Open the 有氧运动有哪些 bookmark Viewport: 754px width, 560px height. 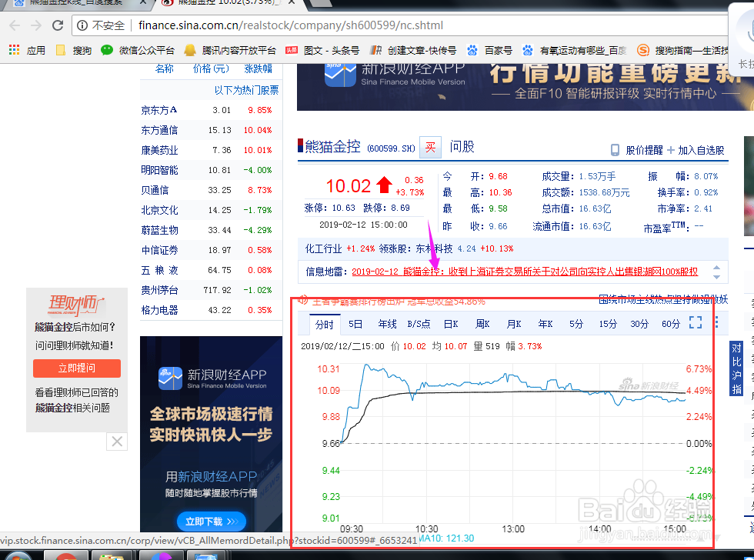575,50
